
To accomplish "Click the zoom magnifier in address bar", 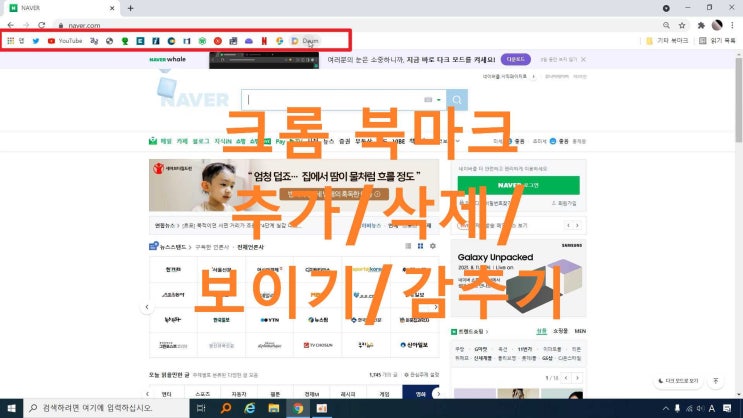I will [666, 25].
